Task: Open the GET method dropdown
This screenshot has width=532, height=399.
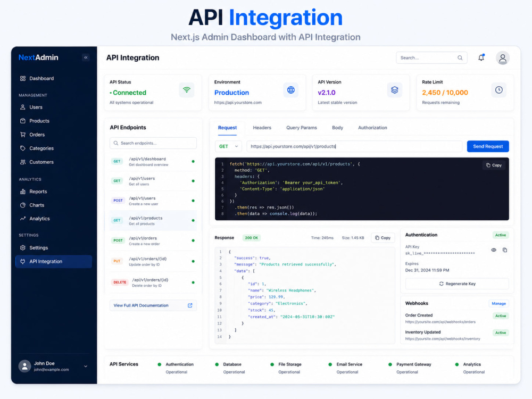Action: 228,147
